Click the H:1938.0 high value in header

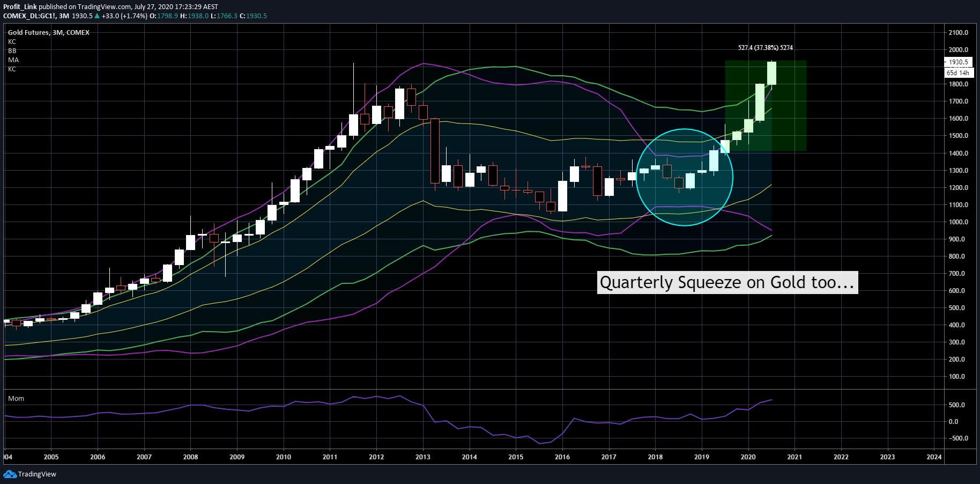point(194,16)
